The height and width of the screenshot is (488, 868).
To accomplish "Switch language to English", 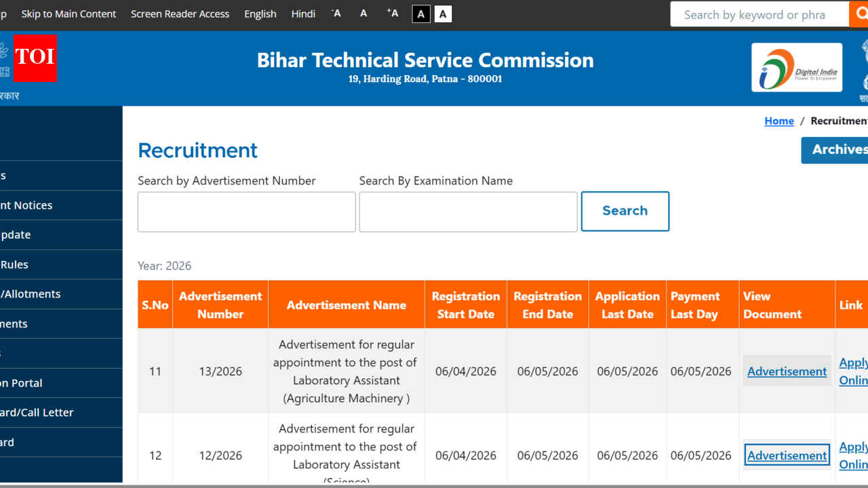I will point(260,14).
